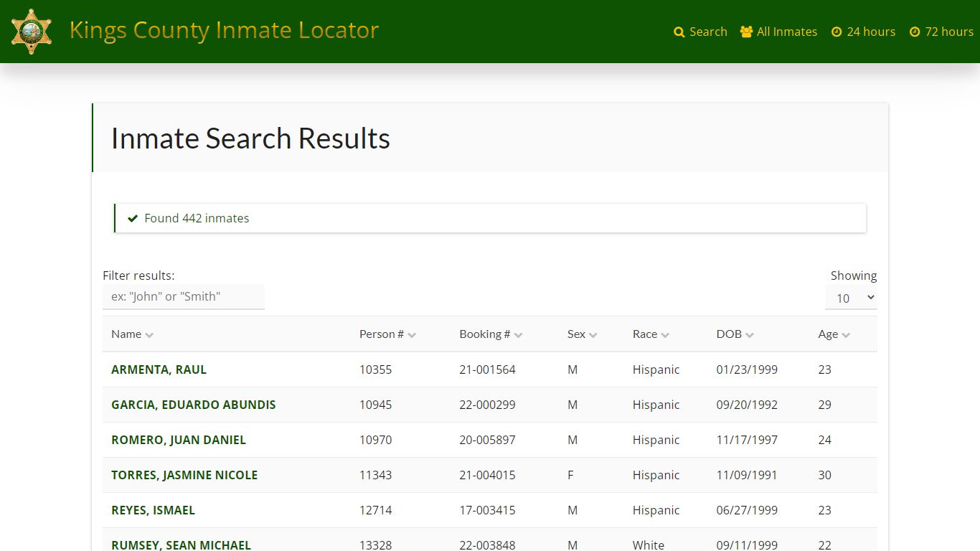The width and height of the screenshot is (980, 551).
Task: Select person number 10945
Action: pyautogui.click(x=375, y=405)
